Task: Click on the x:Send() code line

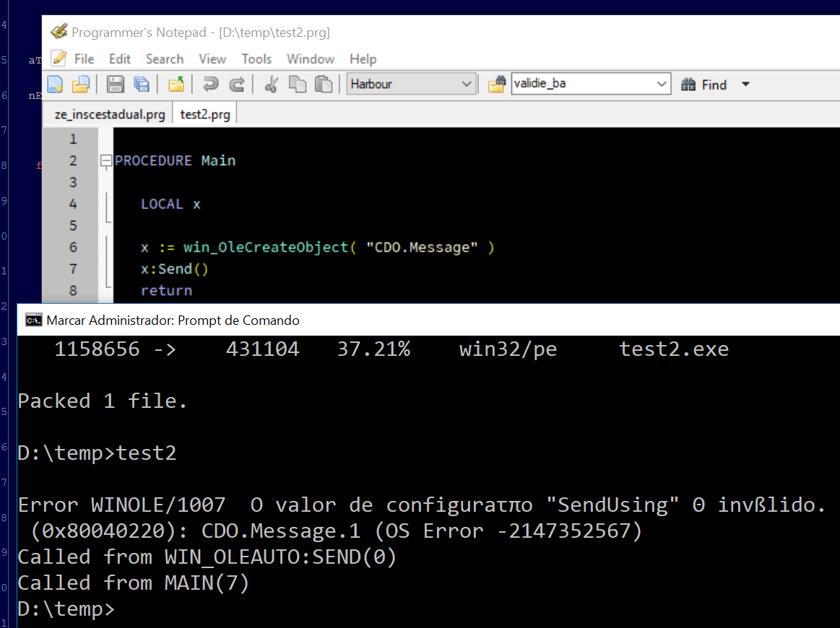Action: coord(175,269)
